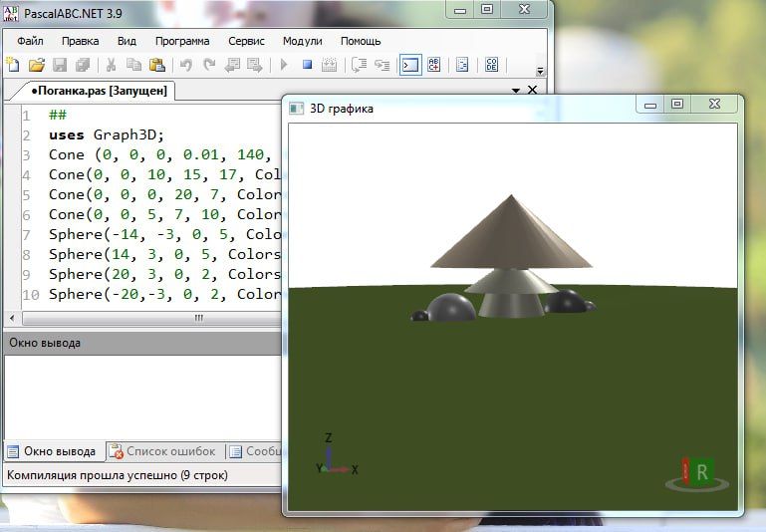
Task: Open the Программа menu
Action: [182, 41]
